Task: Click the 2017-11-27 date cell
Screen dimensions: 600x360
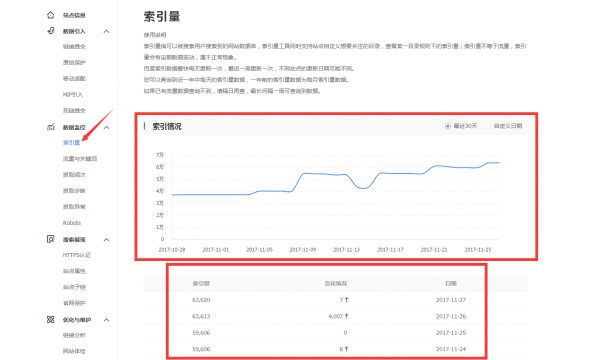Action: pos(451,300)
